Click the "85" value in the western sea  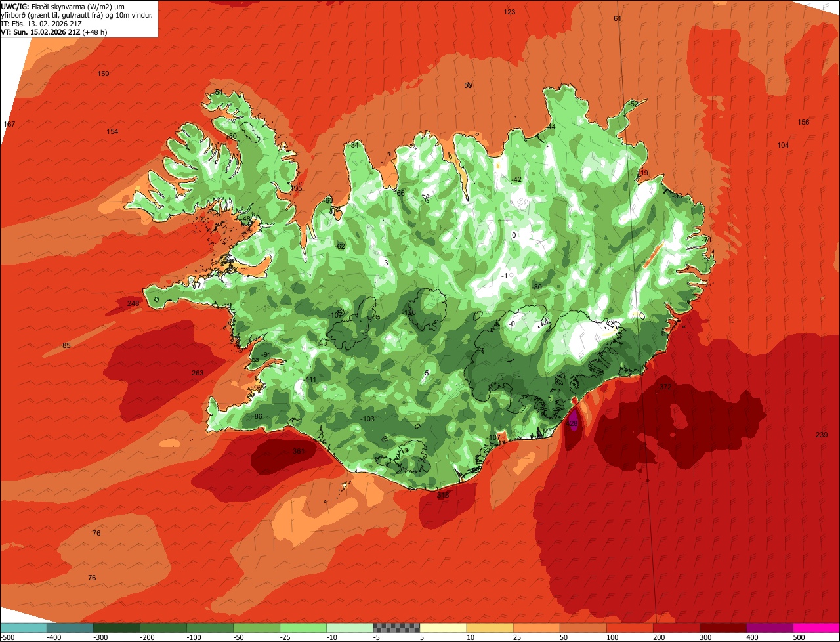[x=66, y=345]
